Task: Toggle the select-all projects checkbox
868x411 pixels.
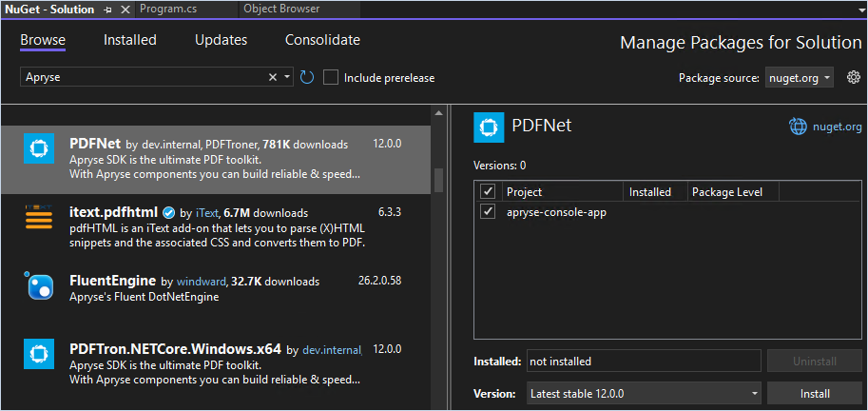Action: click(488, 191)
